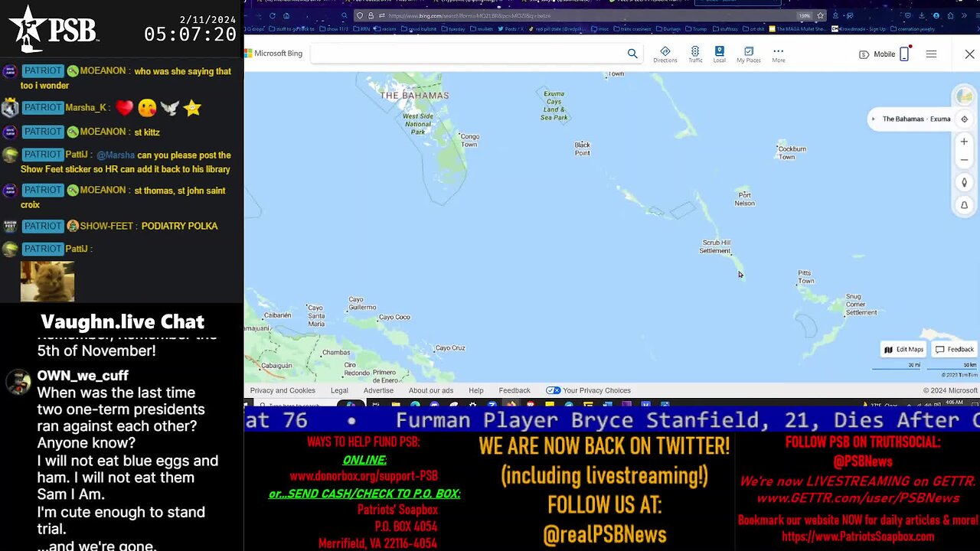Bookmark this page with the star icon

(820, 15)
